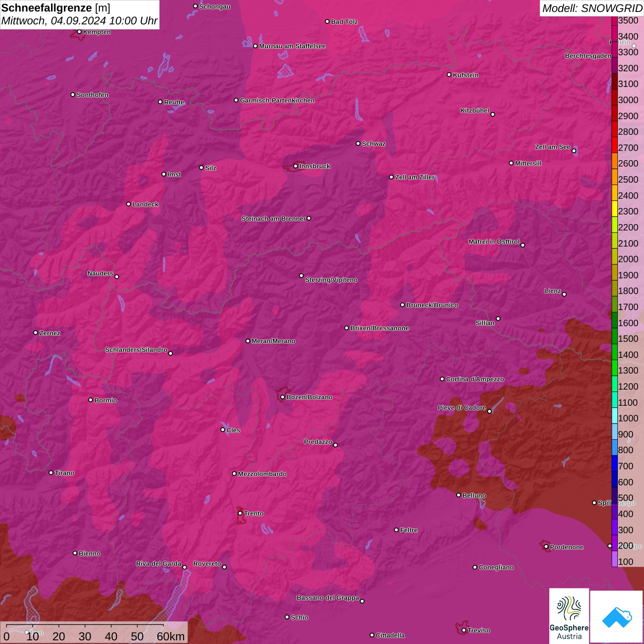The image size is (644, 644).
Task: Click the Sterzing/Vipiteno marker dot
Action: click(301, 276)
